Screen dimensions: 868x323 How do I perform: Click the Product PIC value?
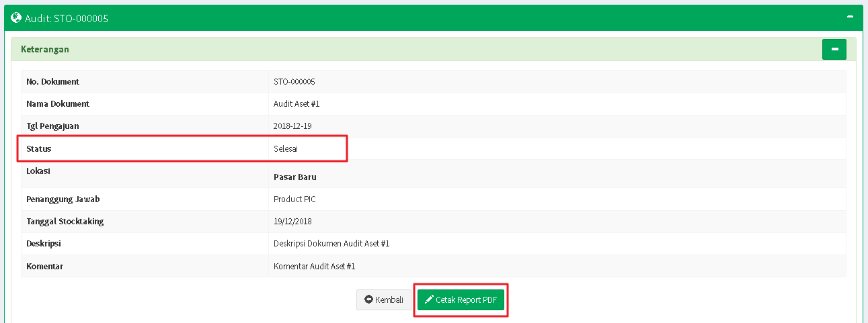[294, 199]
